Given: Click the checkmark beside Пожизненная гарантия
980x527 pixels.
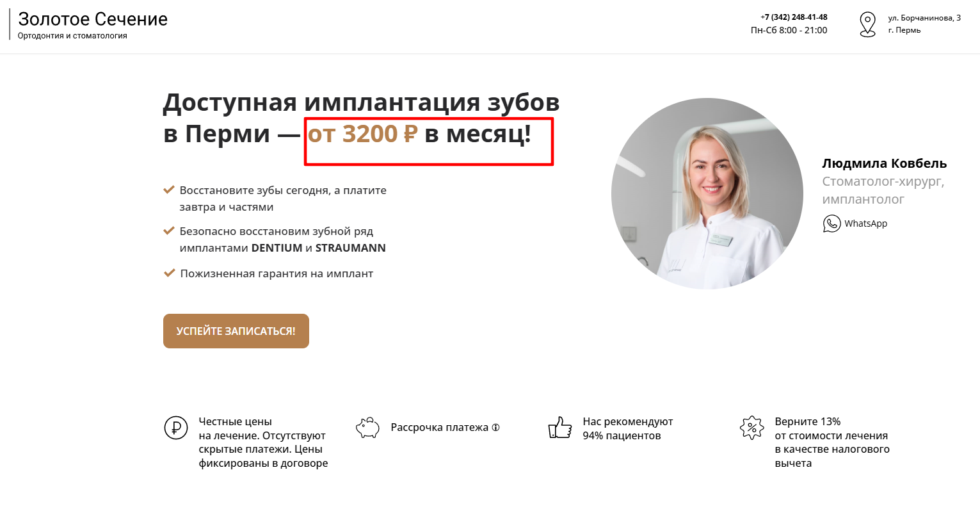Looking at the screenshot, I should click(170, 273).
